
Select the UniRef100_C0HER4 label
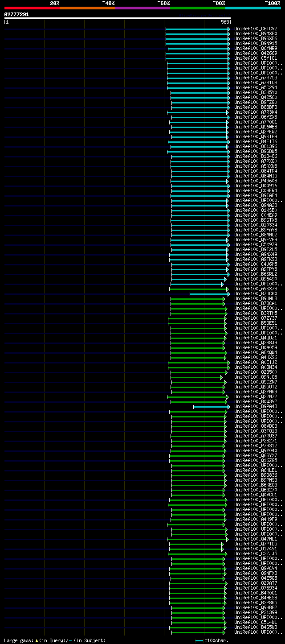click(x=256, y=190)
